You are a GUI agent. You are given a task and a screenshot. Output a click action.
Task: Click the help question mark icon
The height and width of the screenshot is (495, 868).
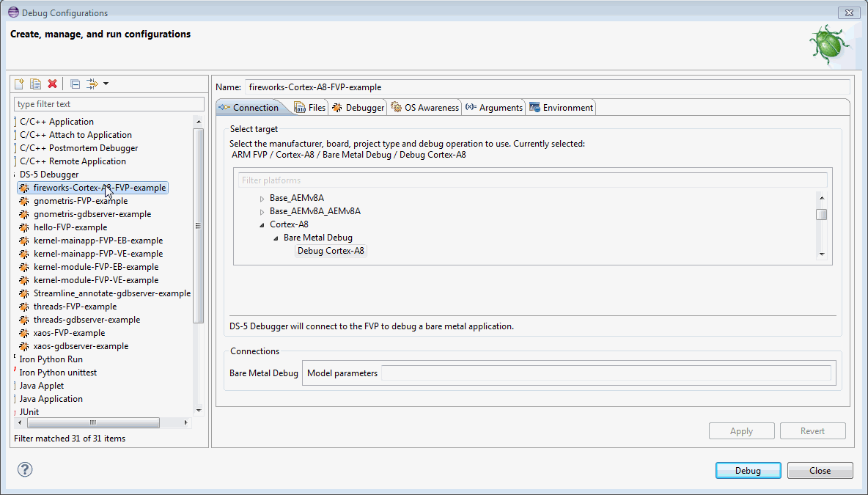click(25, 470)
